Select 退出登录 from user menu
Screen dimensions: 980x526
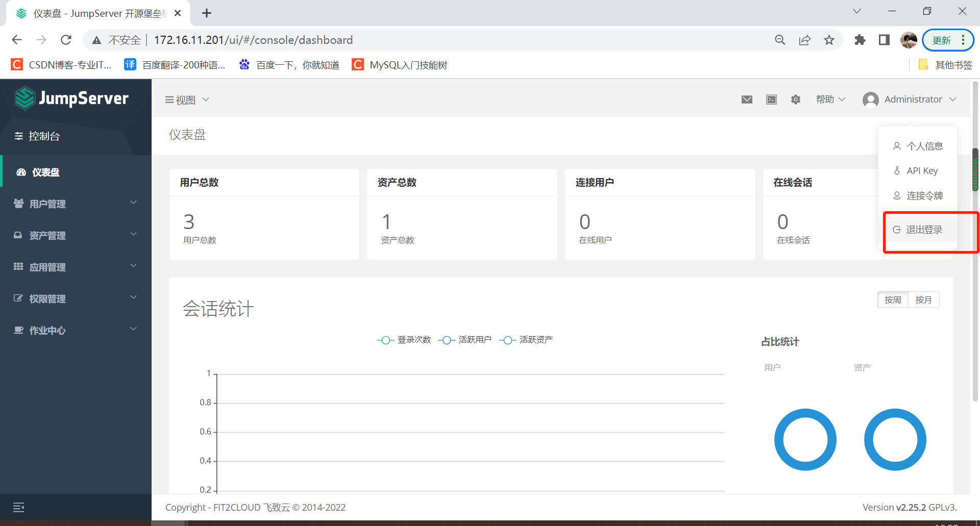[924, 230]
